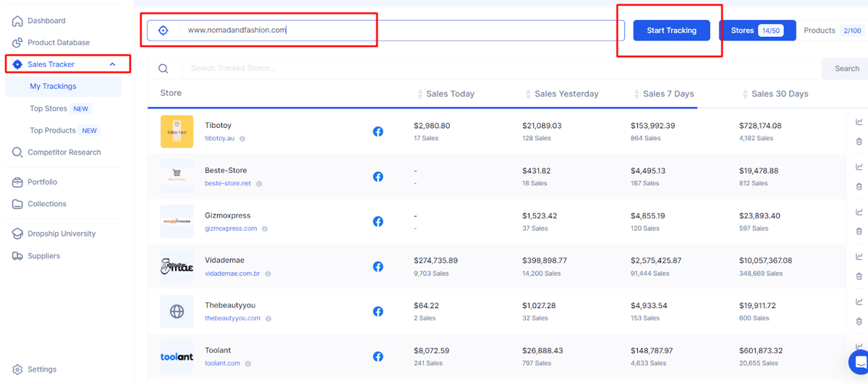Click the search magnifier icon in tracked stores

pos(163,69)
